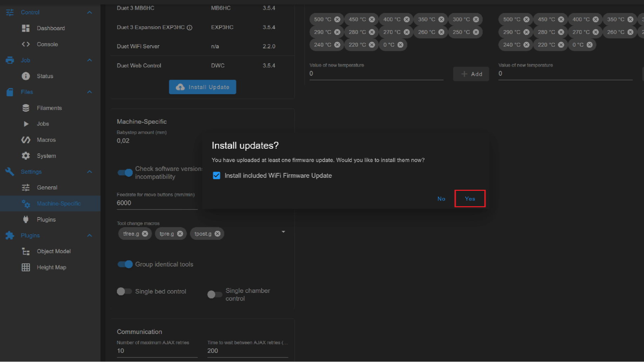
Task: Click the Job section printer icon
Action: pyautogui.click(x=10, y=60)
